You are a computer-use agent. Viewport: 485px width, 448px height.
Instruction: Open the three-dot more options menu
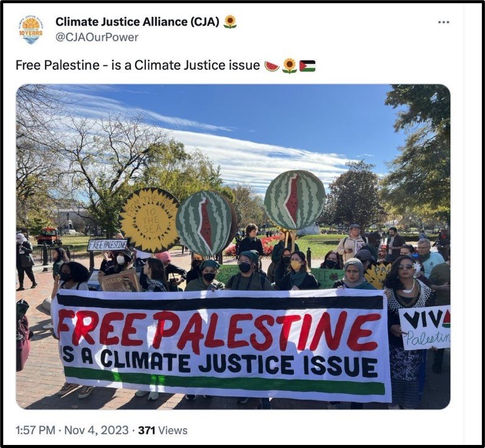tap(444, 22)
